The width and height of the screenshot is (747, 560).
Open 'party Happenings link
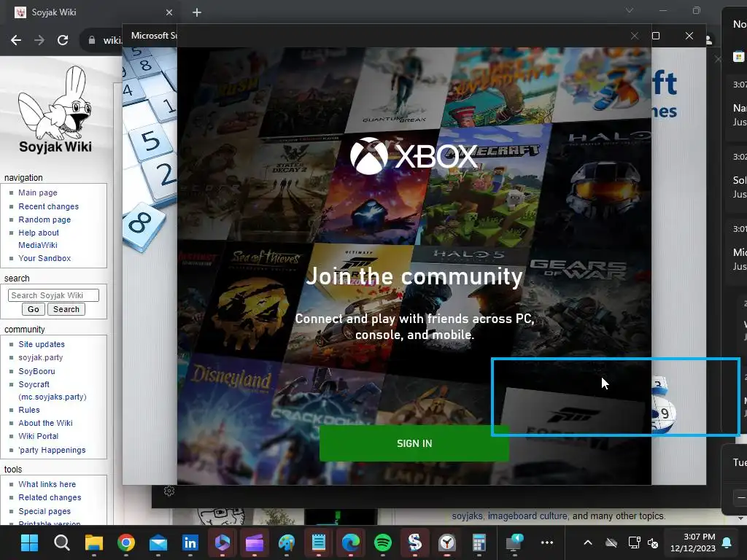point(52,450)
